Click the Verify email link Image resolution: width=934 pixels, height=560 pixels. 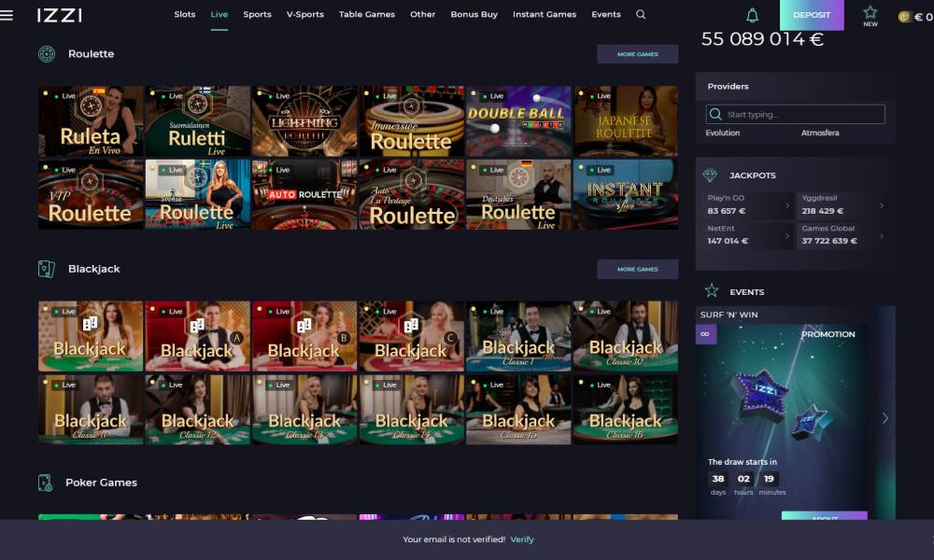click(522, 539)
